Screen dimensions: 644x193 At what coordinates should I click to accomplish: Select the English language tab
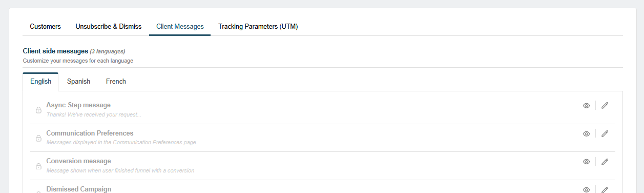pyautogui.click(x=40, y=82)
